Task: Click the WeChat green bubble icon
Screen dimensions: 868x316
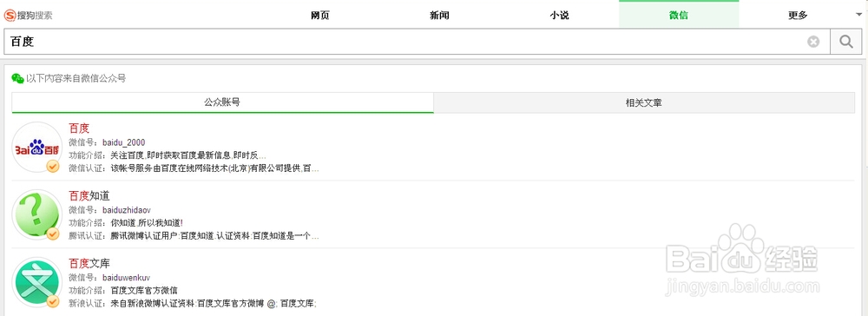Action: click(17, 79)
